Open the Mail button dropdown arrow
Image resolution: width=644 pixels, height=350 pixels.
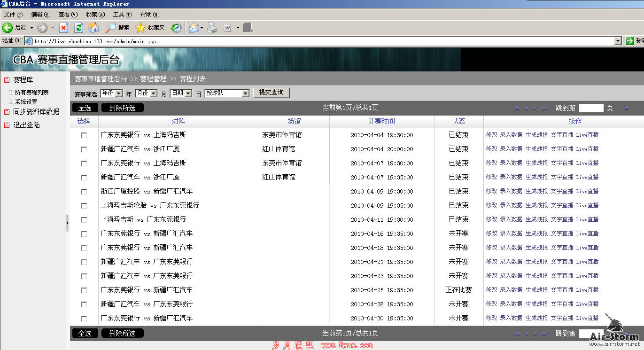tap(202, 28)
